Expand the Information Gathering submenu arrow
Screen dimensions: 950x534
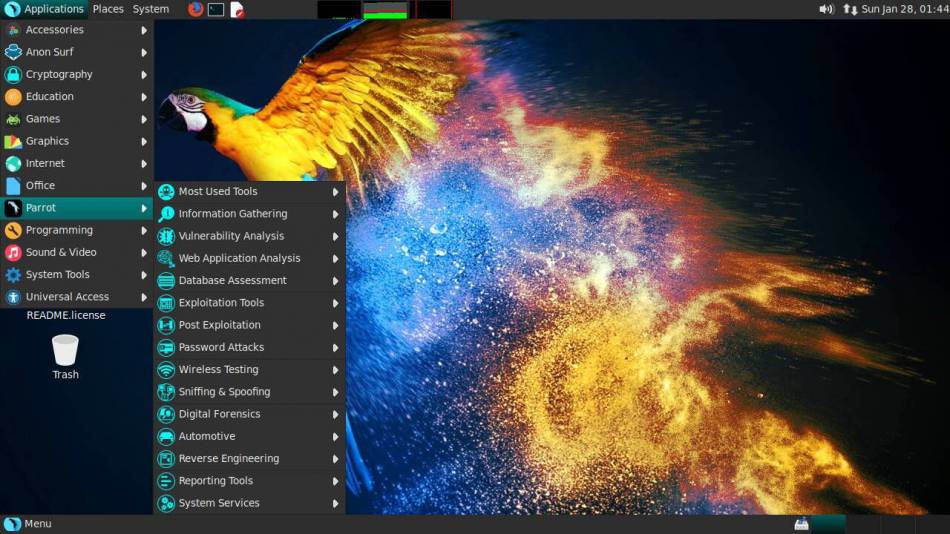click(335, 214)
